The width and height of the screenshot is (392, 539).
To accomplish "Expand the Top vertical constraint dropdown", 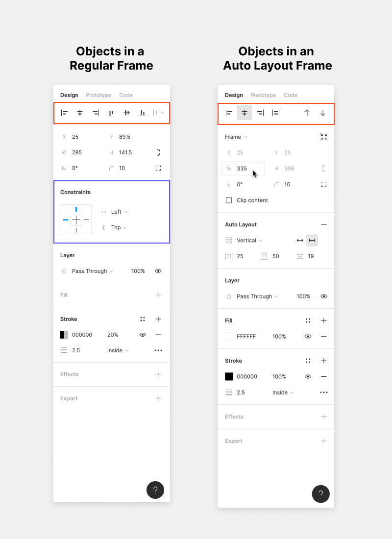I will click(x=119, y=227).
